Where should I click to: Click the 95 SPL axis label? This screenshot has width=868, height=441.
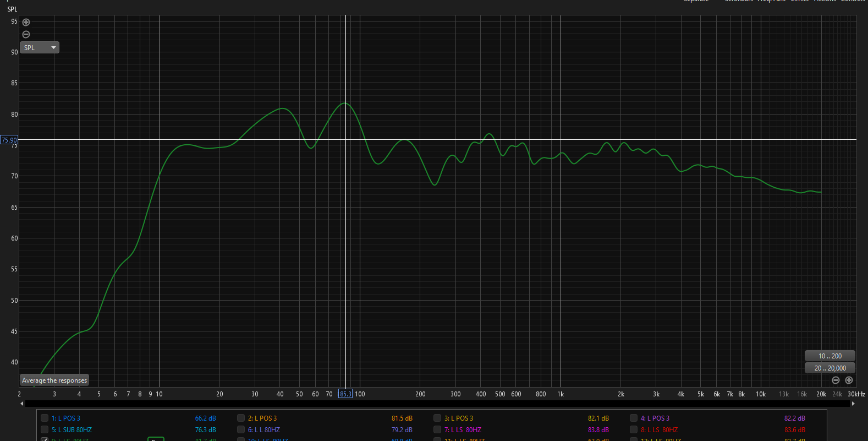[14, 21]
